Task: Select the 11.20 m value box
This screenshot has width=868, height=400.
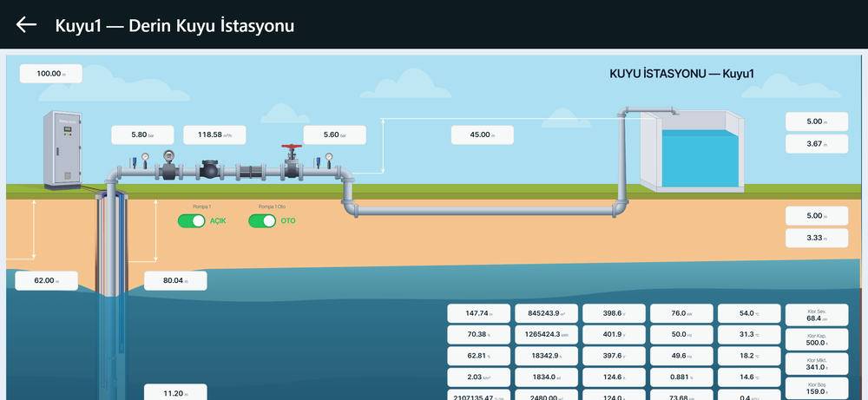Action: (x=175, y=392)
